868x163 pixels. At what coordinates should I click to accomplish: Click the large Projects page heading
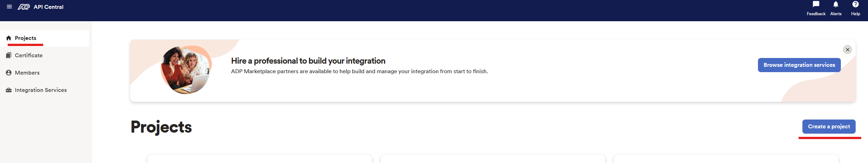[x=161, y=127]
